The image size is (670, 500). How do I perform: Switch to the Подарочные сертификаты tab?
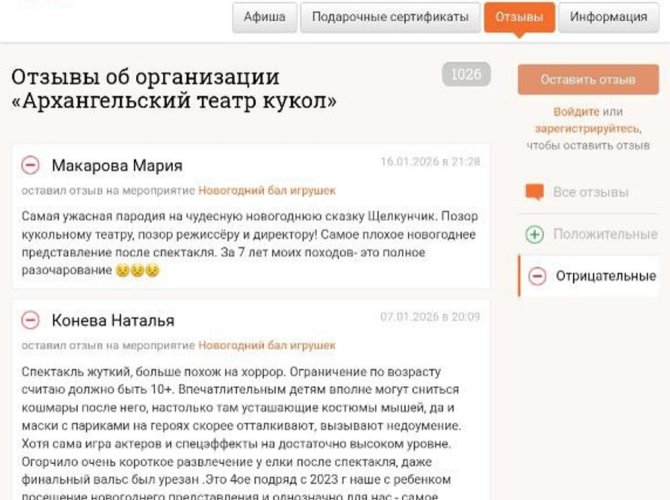point(389,17)
